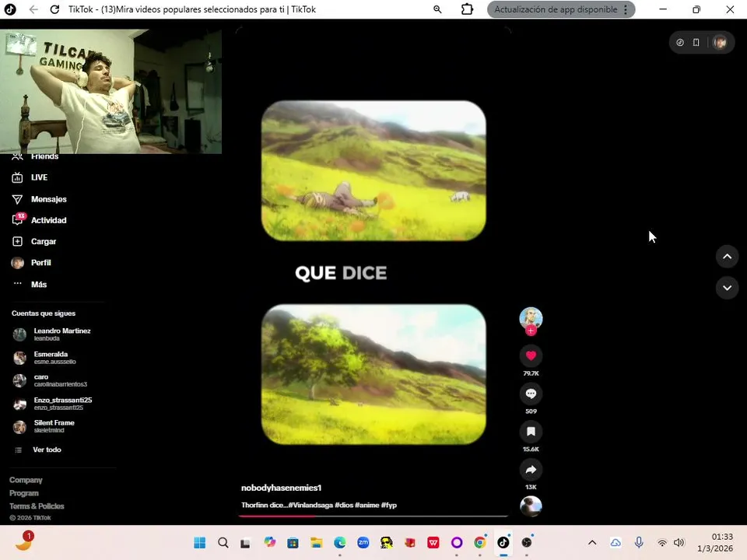747x560 pixels.
Task: Open the creator avatar beside the video
Action: 531,318
